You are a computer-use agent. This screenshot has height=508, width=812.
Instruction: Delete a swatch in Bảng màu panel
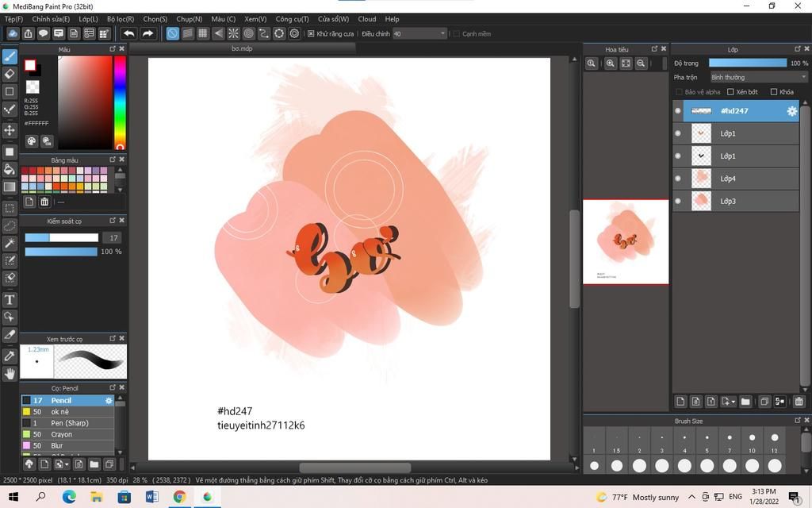(44, 202)
